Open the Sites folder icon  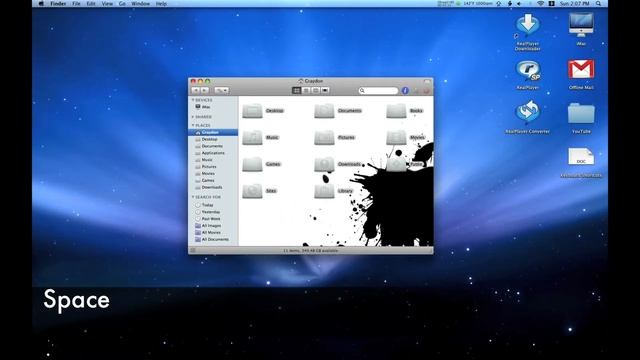click(252, 191)
